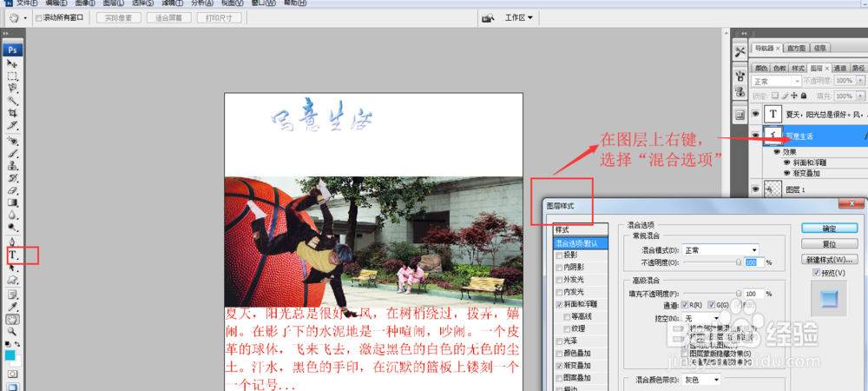Select the Brush tool

pos(12,154)
